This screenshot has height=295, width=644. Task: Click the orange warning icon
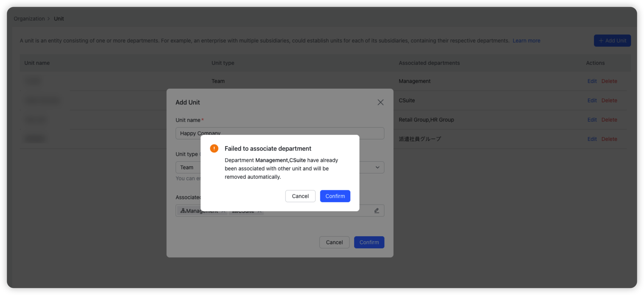click(214, 148)
